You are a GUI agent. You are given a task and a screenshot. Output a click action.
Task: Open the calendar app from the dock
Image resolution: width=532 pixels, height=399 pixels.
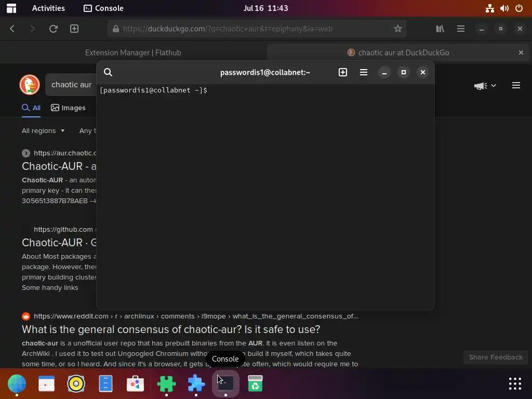[46, 384]
